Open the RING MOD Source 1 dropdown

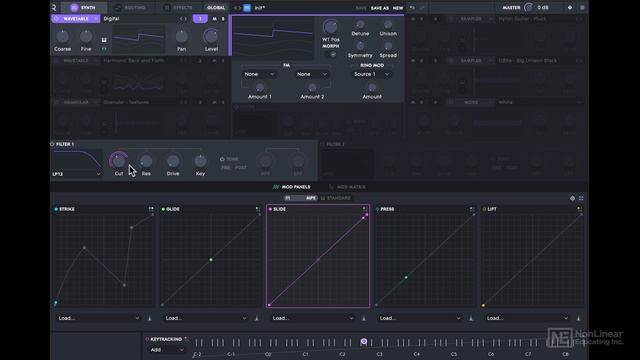tap(372, 74)
